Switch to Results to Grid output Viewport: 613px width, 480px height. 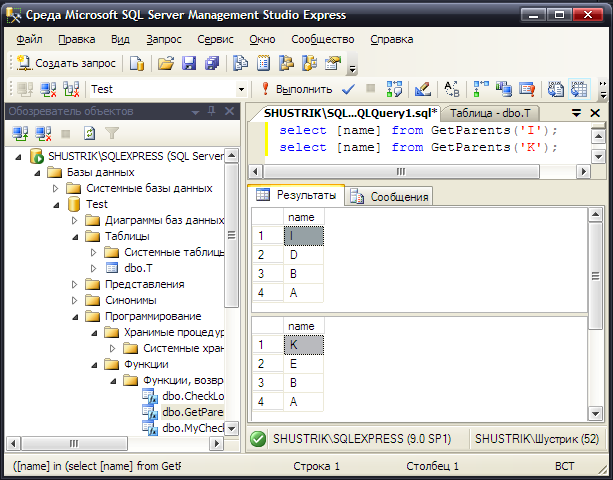[579, 89]
